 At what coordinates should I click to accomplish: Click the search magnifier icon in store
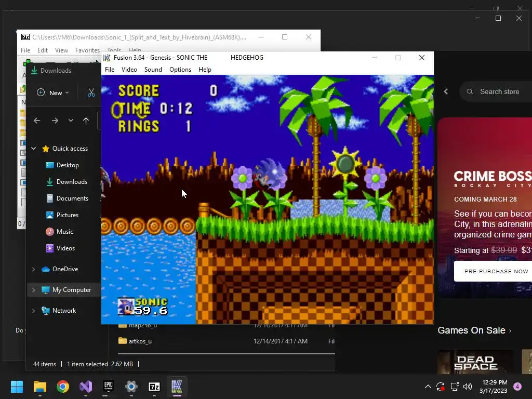tap(470, 91)
